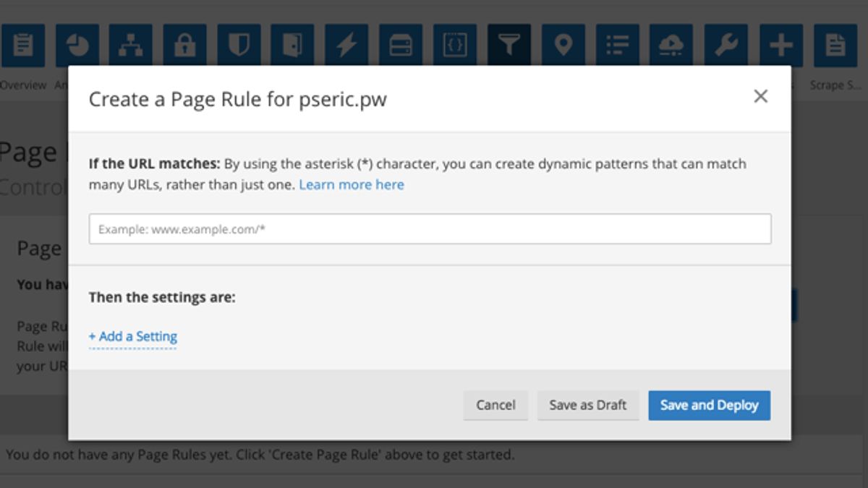Open the Learn more here link
Image resolution: width=868 pixels, height=488 pixels.
click(352, 184)
